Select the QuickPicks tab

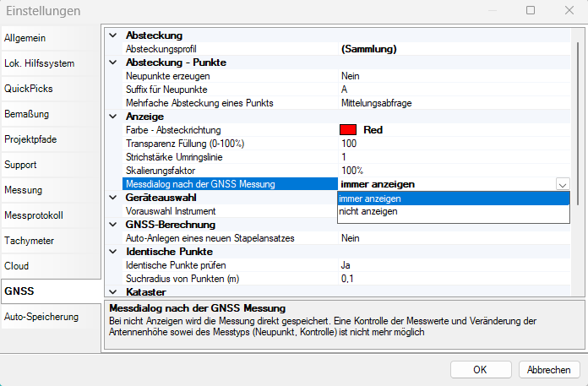(28, 89)
